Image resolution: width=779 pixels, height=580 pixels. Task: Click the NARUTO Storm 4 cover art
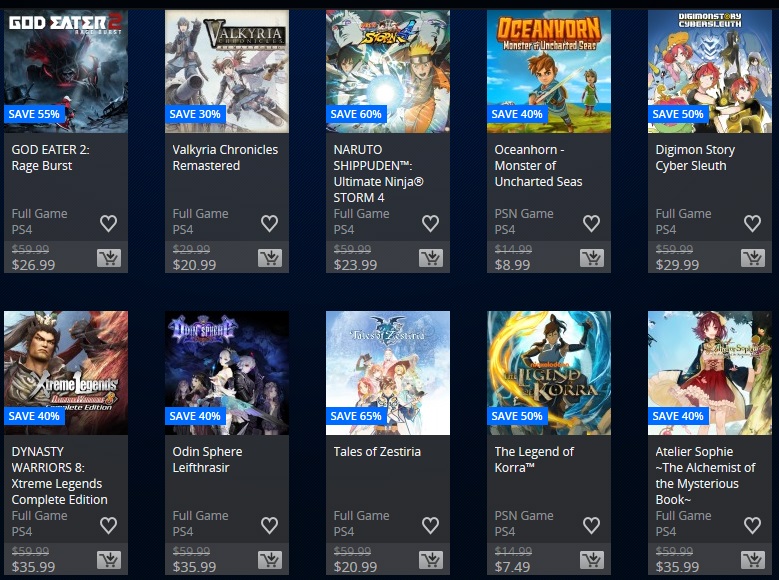[388, 71]
